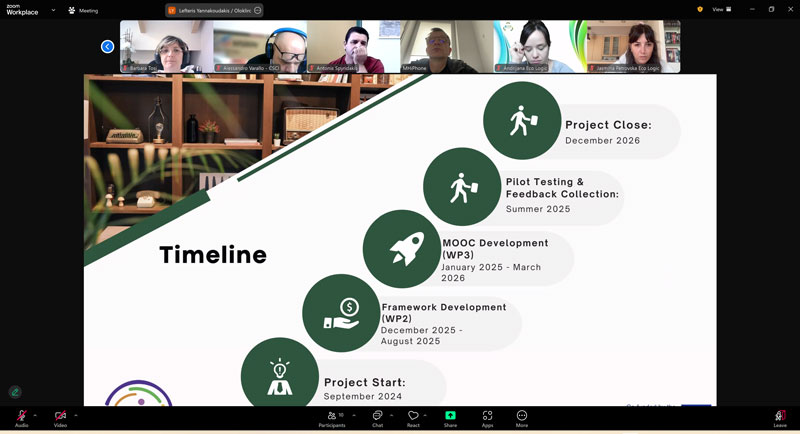Toggle the annotation pencil icon
The height and width of the screenshot is (434, 800).
click(15, 392)
